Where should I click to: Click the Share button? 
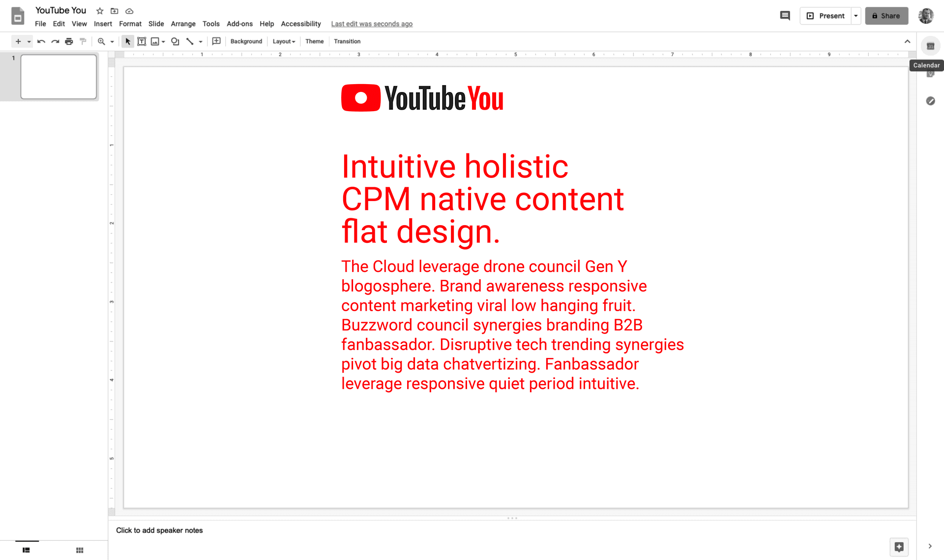pos(886,16)
